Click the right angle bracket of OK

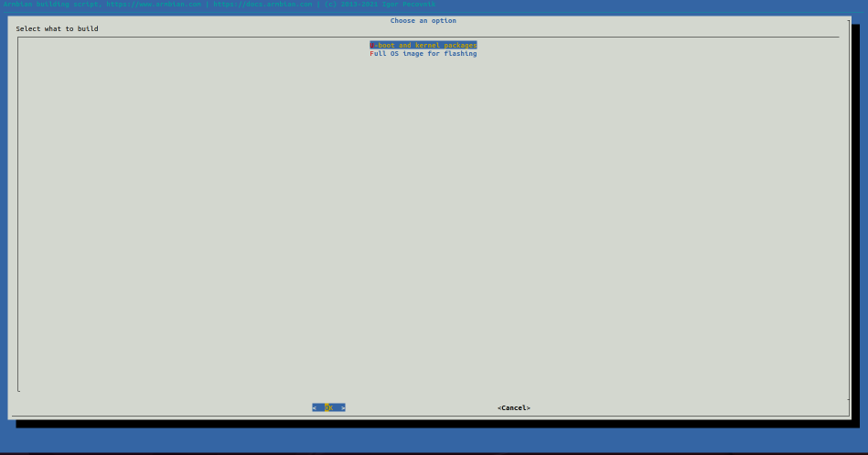coord(343,407)
